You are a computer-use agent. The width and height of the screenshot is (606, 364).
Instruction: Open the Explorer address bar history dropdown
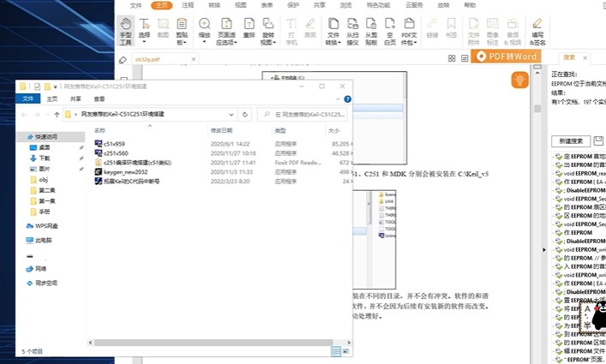231,114
